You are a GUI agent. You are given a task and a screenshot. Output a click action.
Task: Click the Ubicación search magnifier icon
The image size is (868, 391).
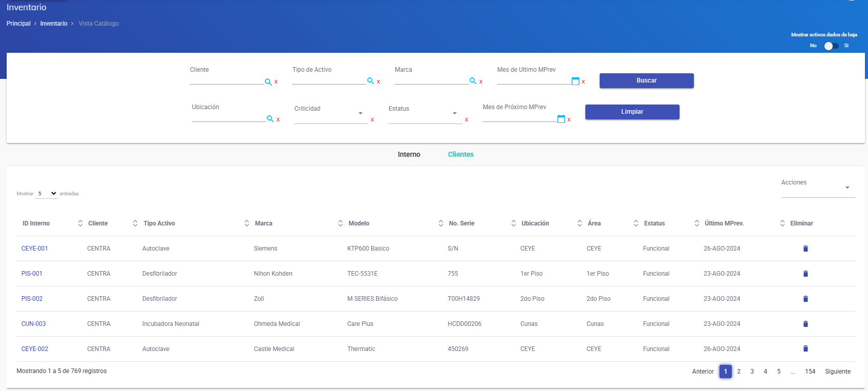[270, 119]
